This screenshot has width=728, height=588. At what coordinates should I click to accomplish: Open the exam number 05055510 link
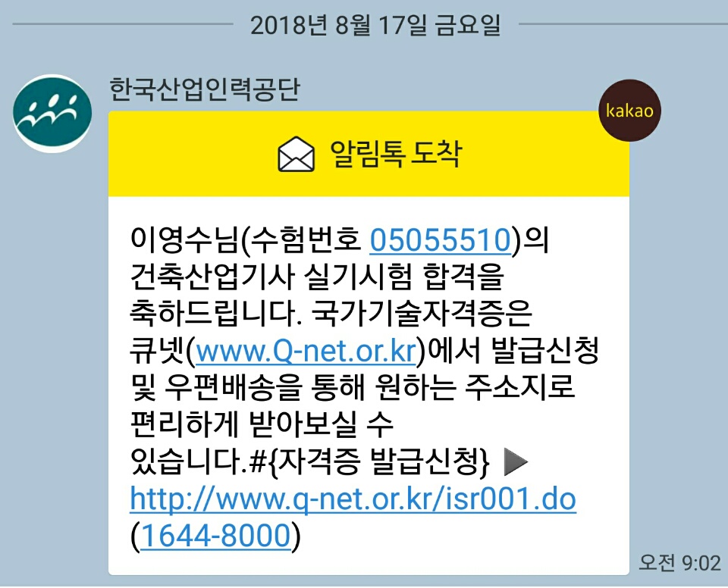coord(440,240)
